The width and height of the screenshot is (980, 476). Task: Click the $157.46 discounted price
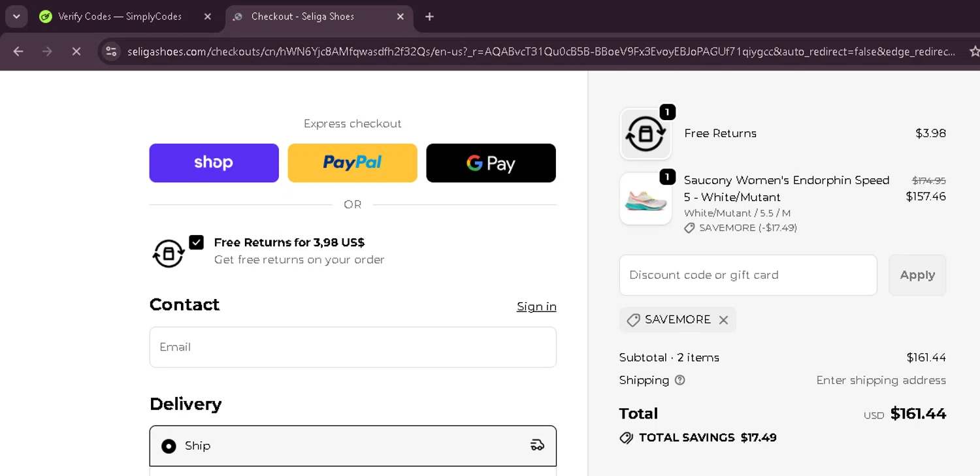(926, 197)
